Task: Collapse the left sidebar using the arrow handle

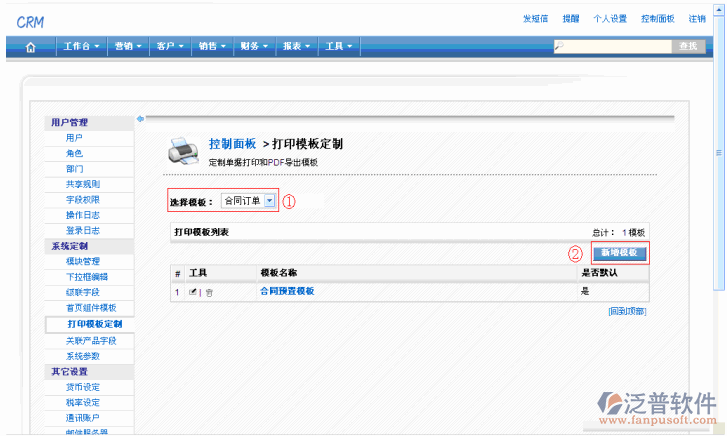Action: pos(140,118)
